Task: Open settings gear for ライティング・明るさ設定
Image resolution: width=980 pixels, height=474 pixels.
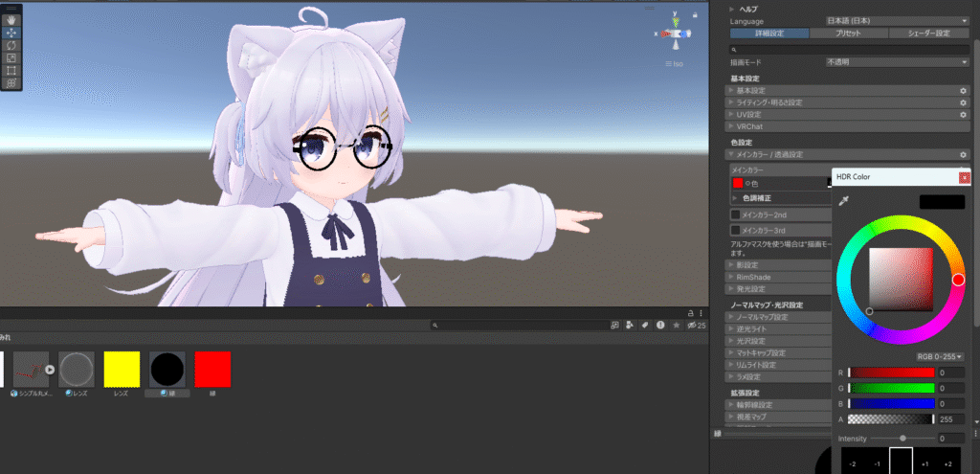Action: point(963,102)
